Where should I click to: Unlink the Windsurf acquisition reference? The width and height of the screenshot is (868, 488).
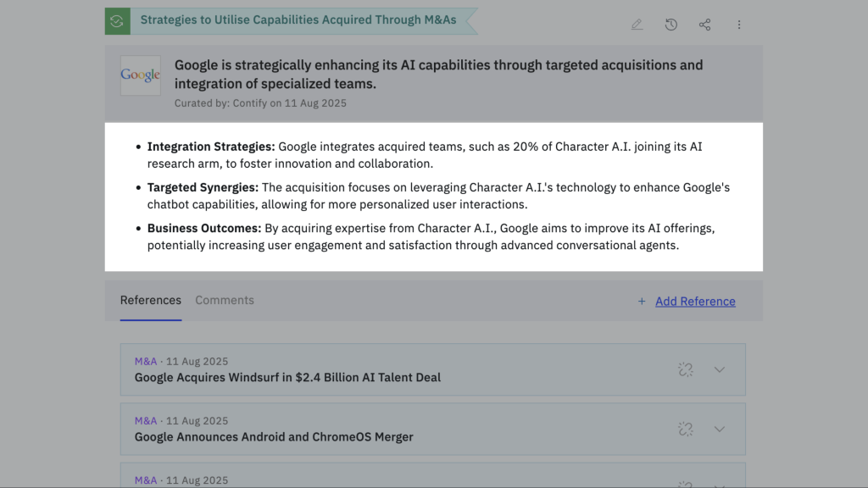[686, 369]
